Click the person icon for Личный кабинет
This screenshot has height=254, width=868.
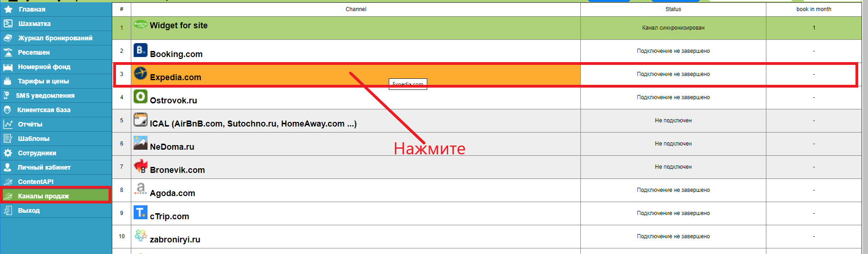pos(7,167)
